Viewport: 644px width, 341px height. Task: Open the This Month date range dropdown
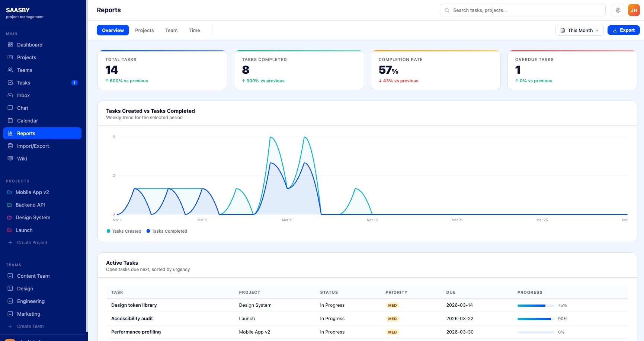(579, 31)
